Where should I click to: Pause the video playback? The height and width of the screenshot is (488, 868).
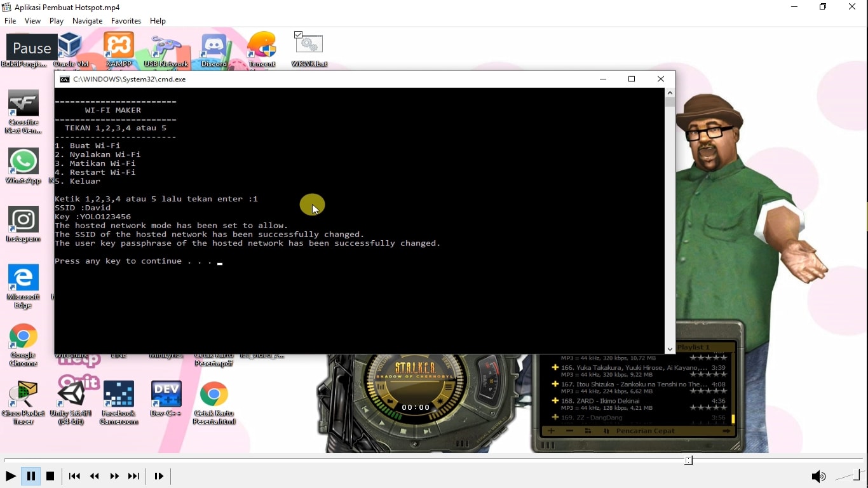31,476
